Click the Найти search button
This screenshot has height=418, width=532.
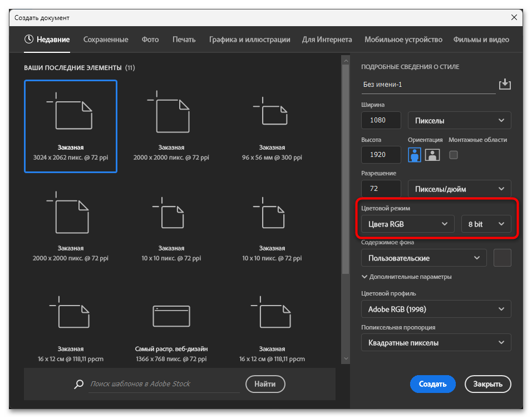(265, 384)
